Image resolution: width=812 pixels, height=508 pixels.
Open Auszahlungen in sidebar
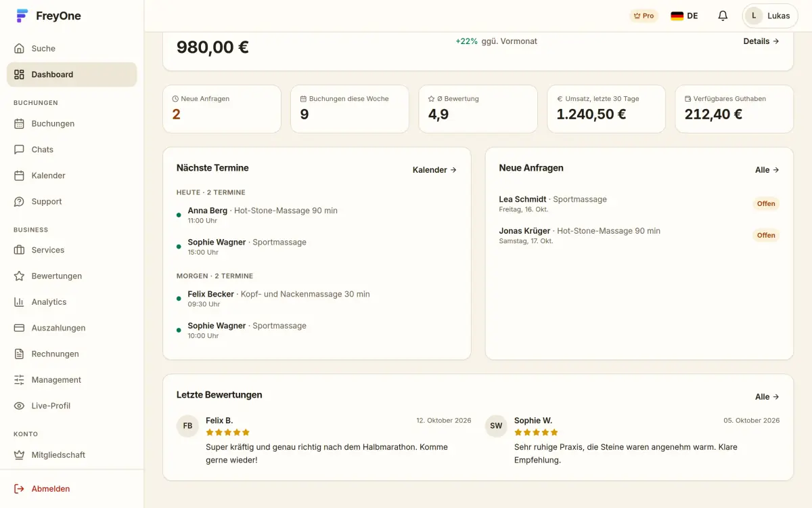click(x=72, y=328)
